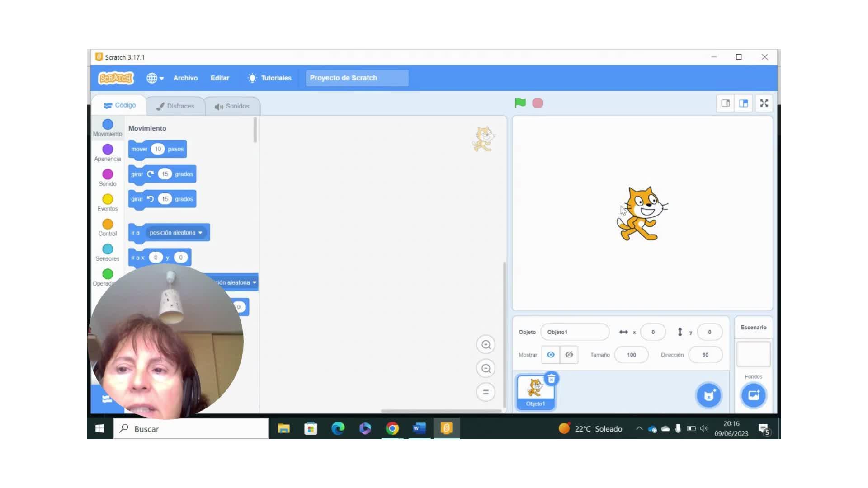
Task: Reset workspace zoom with equals icon
Action: [486, 392]
